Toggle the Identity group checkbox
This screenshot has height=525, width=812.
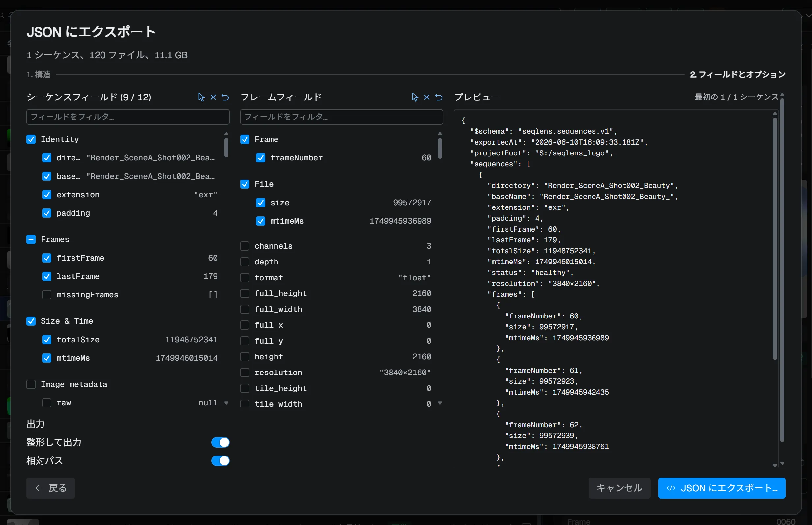point(31,139)
